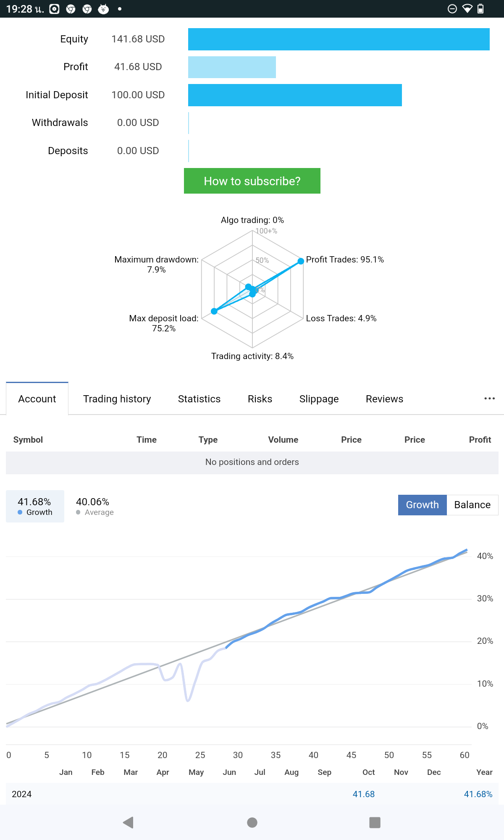Tap the do-not-disturb status icon
This screenshot has width=504, height=840.
pyautogui.click(x=452, y=8)
